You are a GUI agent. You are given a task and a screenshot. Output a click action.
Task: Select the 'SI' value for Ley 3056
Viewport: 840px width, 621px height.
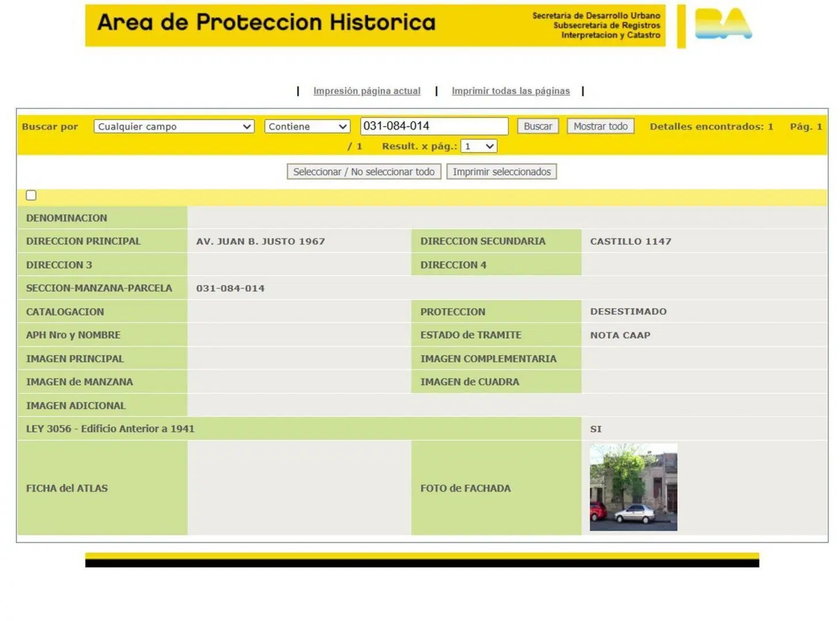point(596,429)
